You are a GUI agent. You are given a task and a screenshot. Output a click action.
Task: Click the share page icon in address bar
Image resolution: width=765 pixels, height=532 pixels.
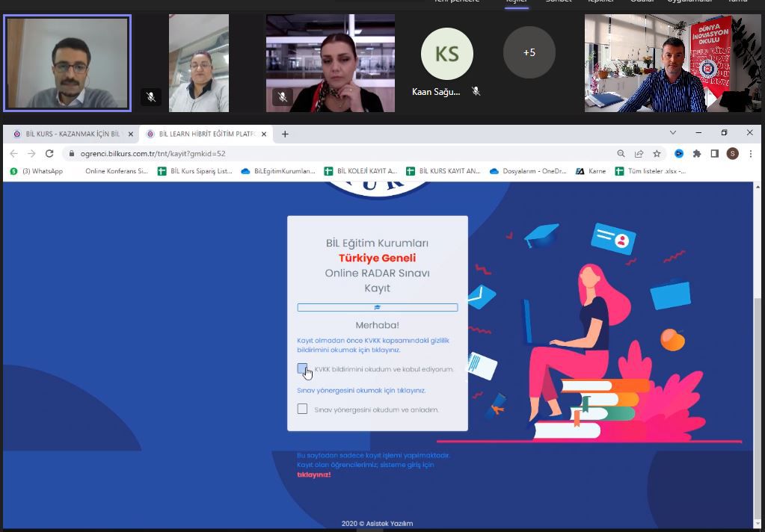[x=639, y=154]
